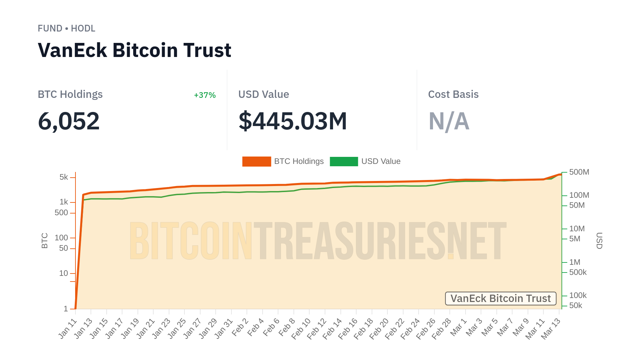Click the N/A cost basis value
This screenshot has height=362, width=644.
pos(449,121)
